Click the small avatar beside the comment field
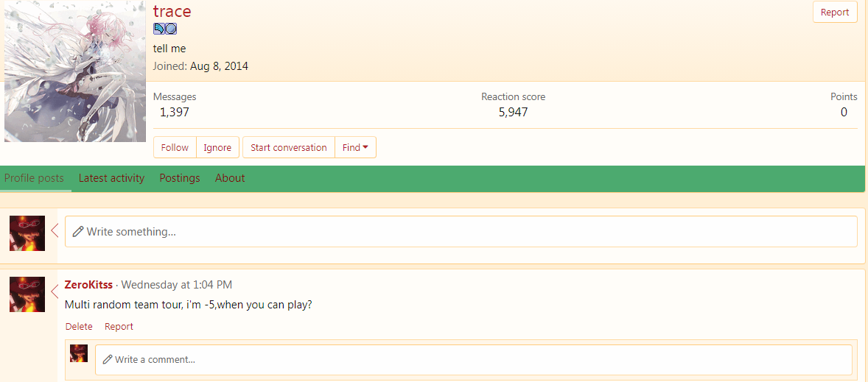The width and height of the screenshot is (868, 382). [79, 353]
